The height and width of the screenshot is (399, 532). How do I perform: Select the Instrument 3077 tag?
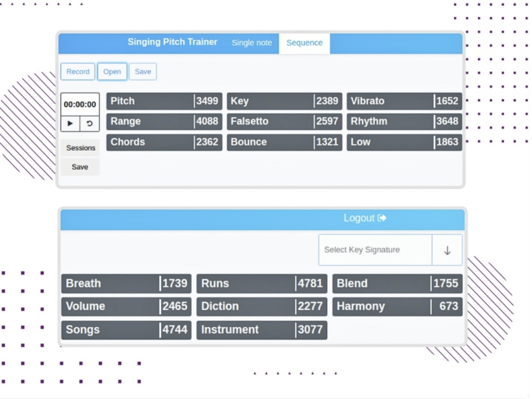pos(262,330)
